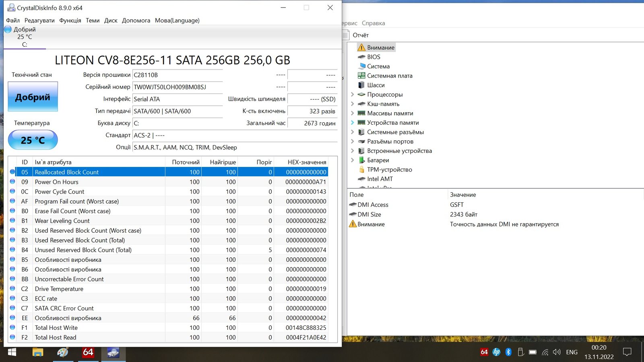This screenshot has height=362, width=644.
Task: Open the Файл menu
Action: [x=13, y=21]
